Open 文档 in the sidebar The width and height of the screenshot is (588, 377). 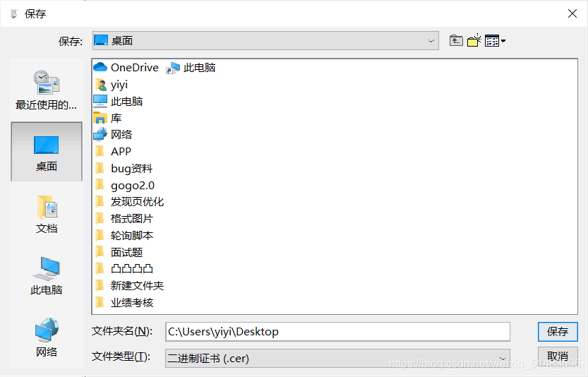(47, 214)
